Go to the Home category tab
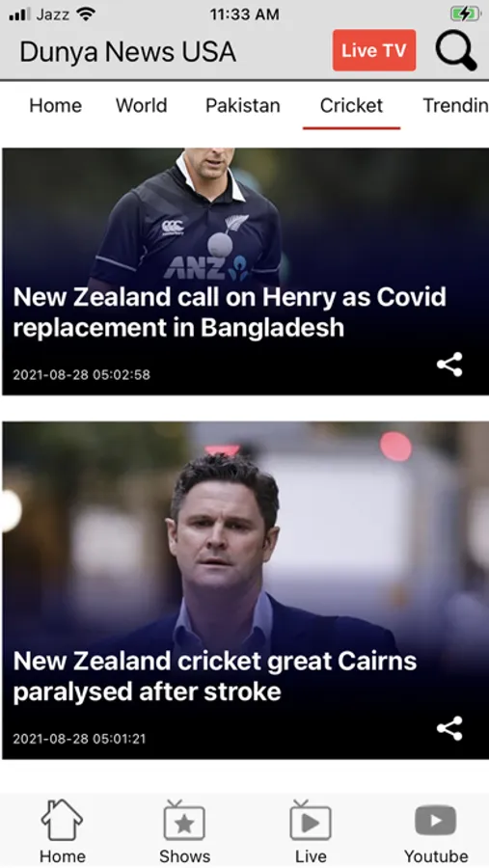Viewport: 489px width, 868px height. click(55, 105)
